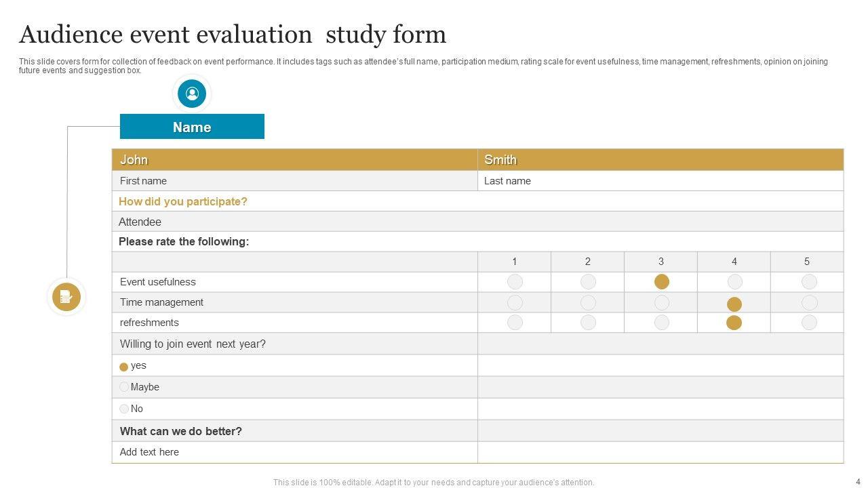868x488 pixels.
Task: Click the '100% editable' footer note
Action: [434, 483]
